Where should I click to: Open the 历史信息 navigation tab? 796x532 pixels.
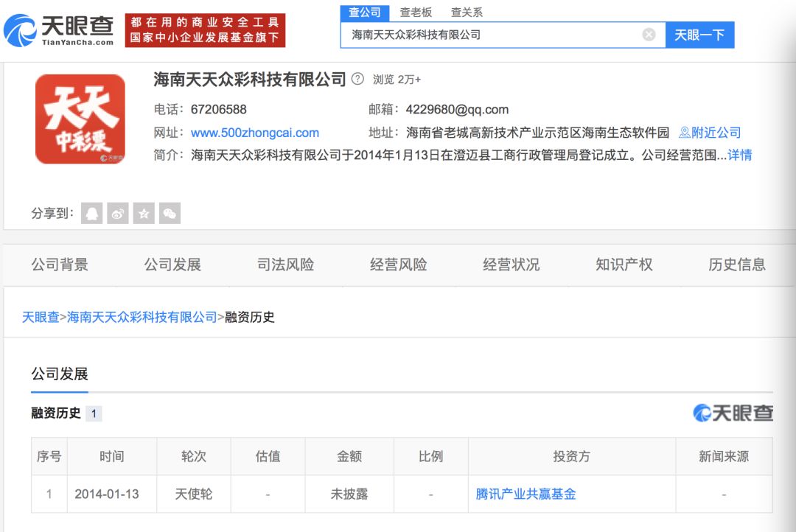click(x=737, y=265)
